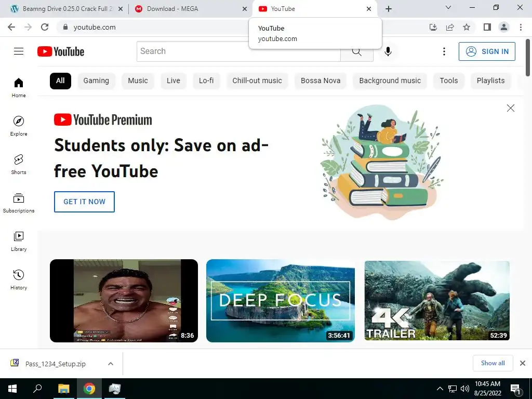Open Library in sidebar
The image size is (532, 399).
coord(19,241)
